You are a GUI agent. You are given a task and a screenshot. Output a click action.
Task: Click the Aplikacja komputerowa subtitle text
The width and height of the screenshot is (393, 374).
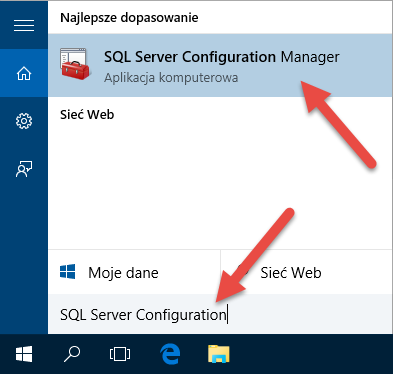[x=171, y=78]
